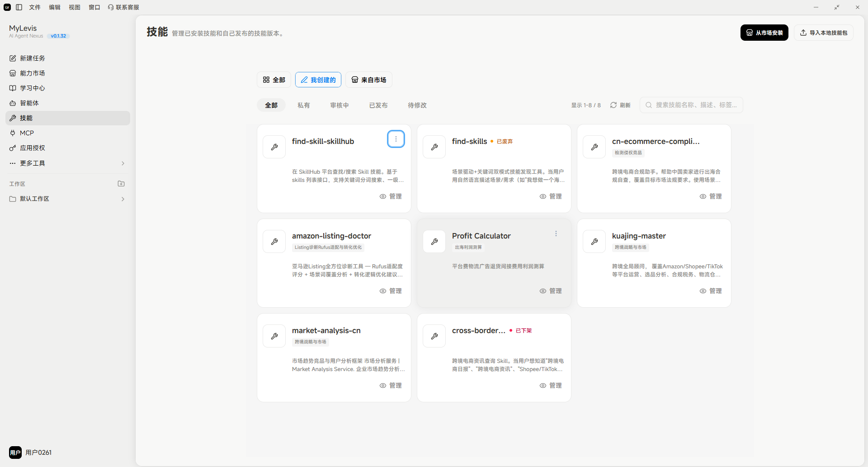868x467 pixels.
Task: Click the 导入本地技能包 button
Action: click(824, 33)
